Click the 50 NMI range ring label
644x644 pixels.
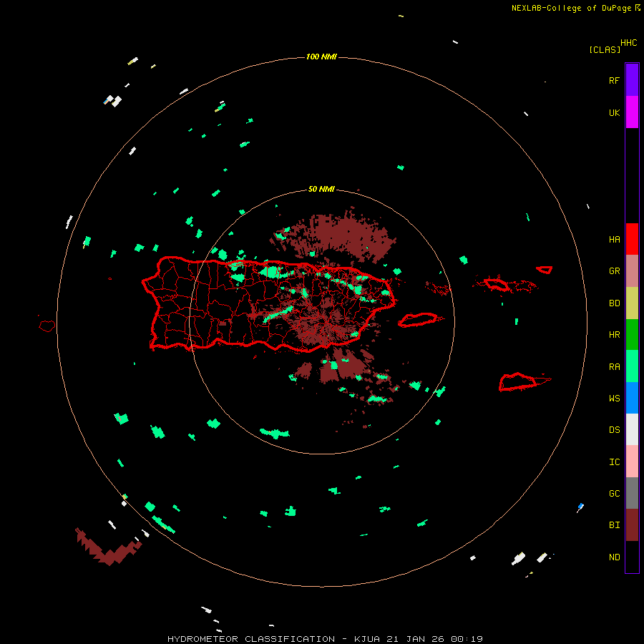(321, 189)
